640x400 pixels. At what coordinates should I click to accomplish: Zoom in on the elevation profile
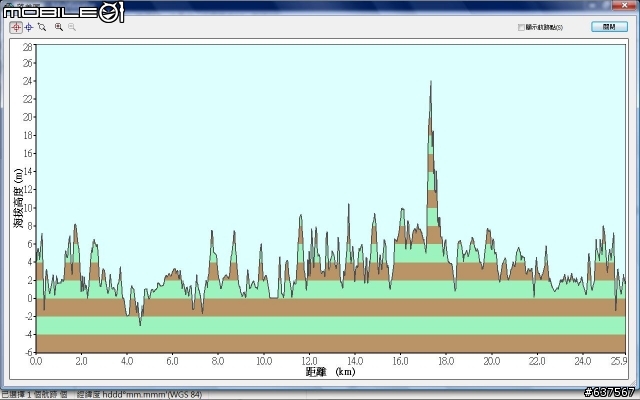(x=59, y=27)
